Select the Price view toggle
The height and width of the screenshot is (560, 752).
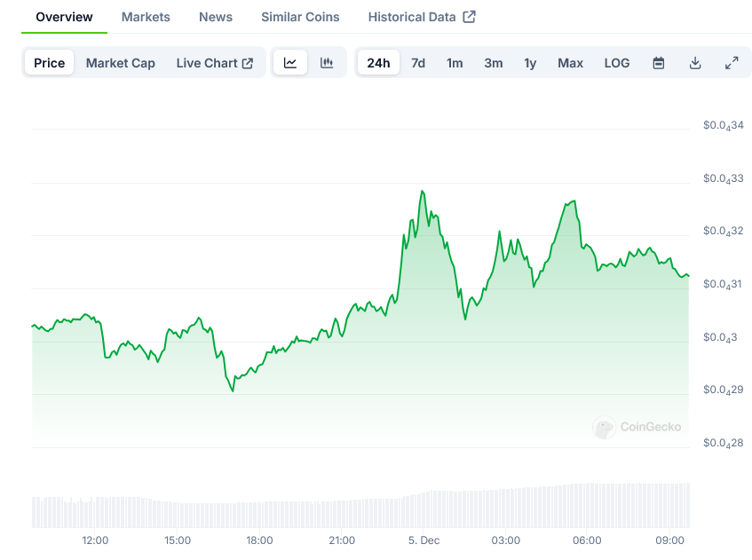pos(50,63)
